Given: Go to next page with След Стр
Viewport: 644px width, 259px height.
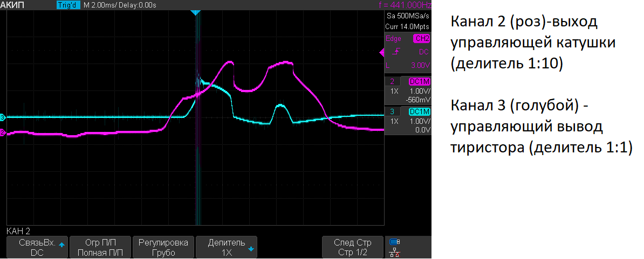Looking at the screenshot, I should [353, 247].
